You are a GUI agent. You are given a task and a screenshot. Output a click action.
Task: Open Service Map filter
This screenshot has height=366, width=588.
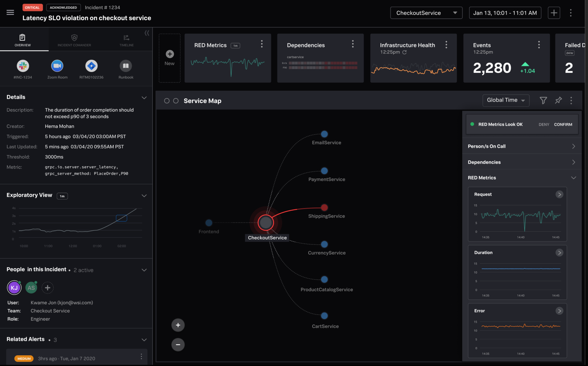[x=543, y=100]
